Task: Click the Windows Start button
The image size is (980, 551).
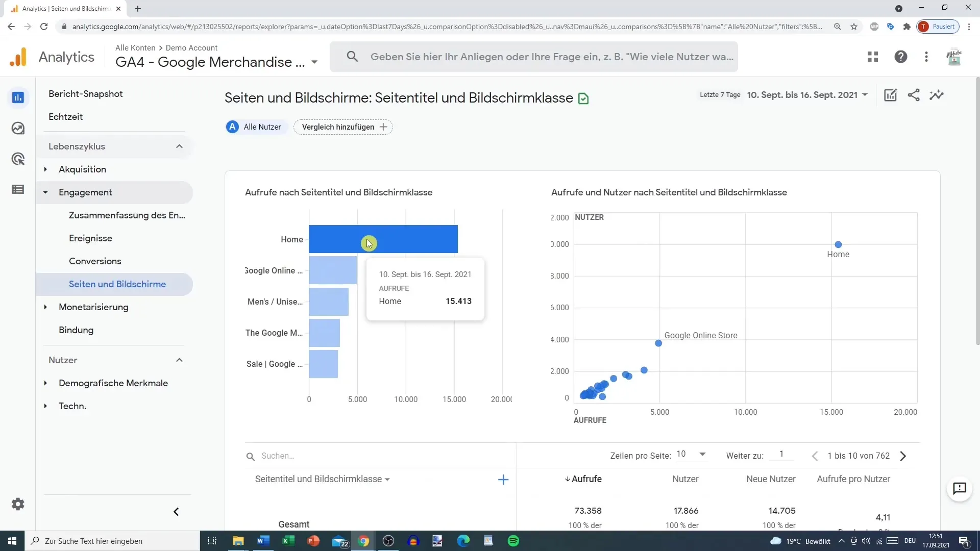Action: (12, 541)
